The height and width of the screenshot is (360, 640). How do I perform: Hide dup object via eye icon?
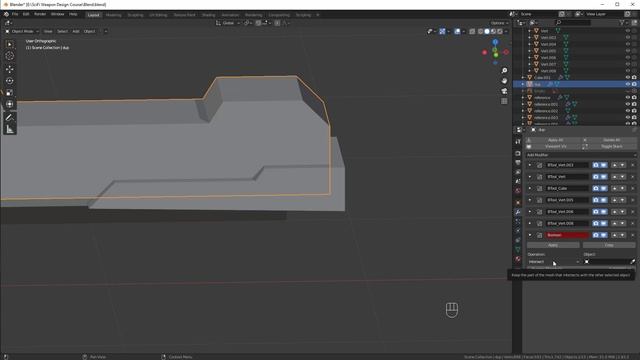(x=628, y=84)
